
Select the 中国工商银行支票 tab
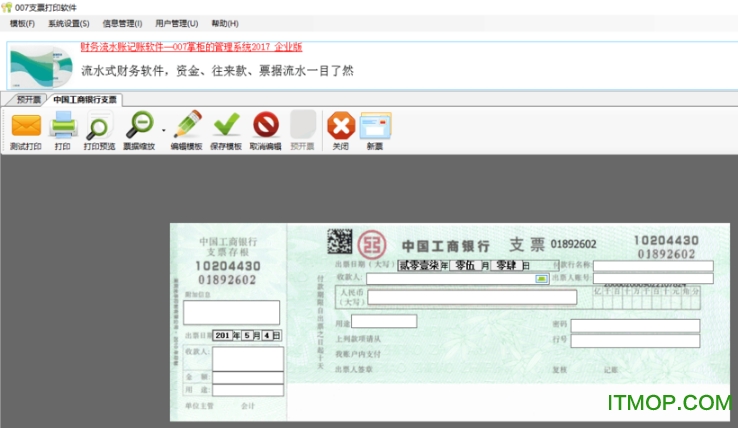[85, 100]
